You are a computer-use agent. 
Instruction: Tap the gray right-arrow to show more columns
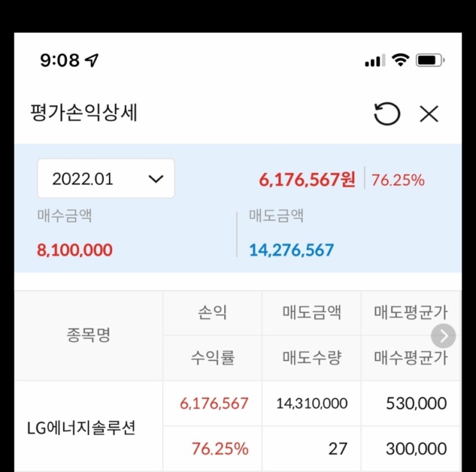(x=443, y=336)
